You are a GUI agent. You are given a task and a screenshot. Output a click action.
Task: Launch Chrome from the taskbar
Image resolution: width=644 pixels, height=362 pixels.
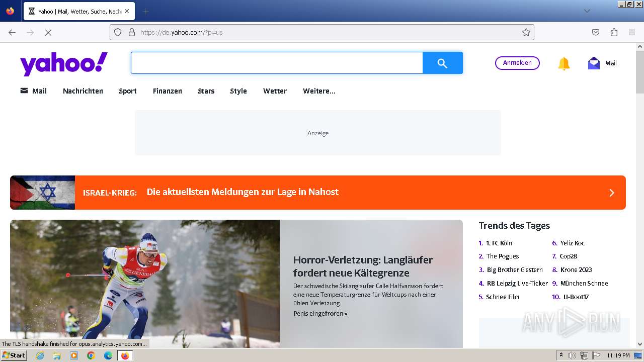pyautogui.click(x=91, y=355)
